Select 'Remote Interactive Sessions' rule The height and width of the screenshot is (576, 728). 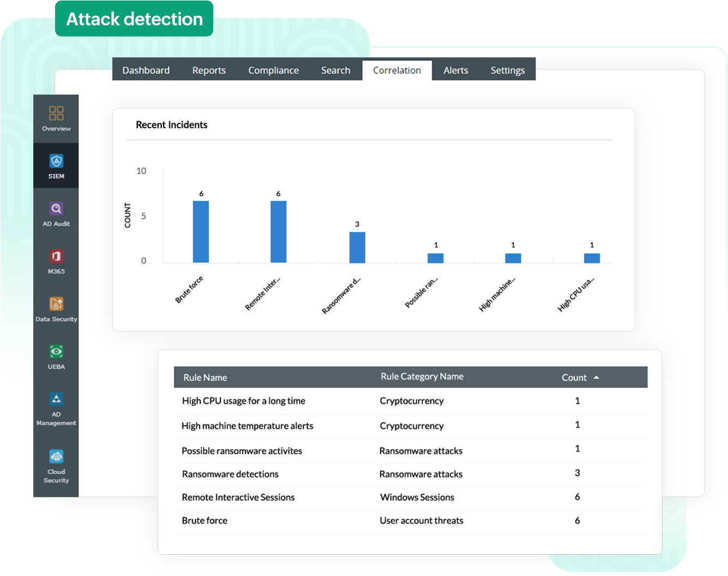click(x=238, y=497)
